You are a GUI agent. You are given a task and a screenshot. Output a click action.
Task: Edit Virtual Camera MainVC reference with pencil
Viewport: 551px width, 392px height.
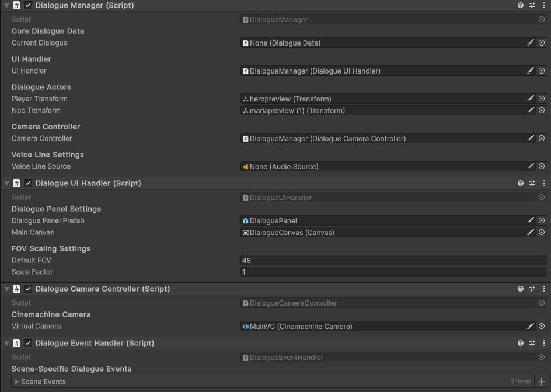pyautogui.click(x=530, y=326)
